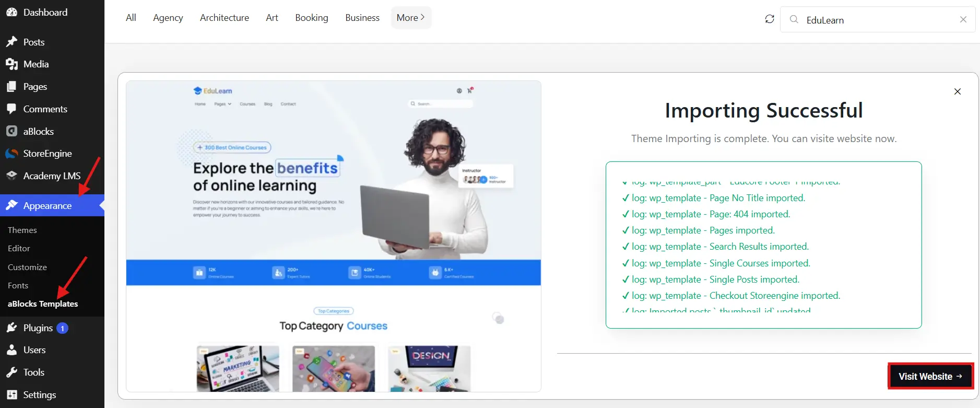Click the Plugins update count badge
Screen dimensions: 980x408
62,328
